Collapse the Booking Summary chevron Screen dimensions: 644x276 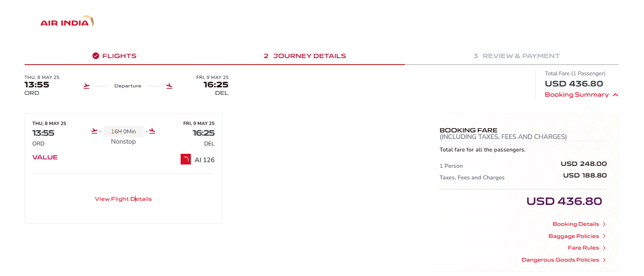click(615, 95)
